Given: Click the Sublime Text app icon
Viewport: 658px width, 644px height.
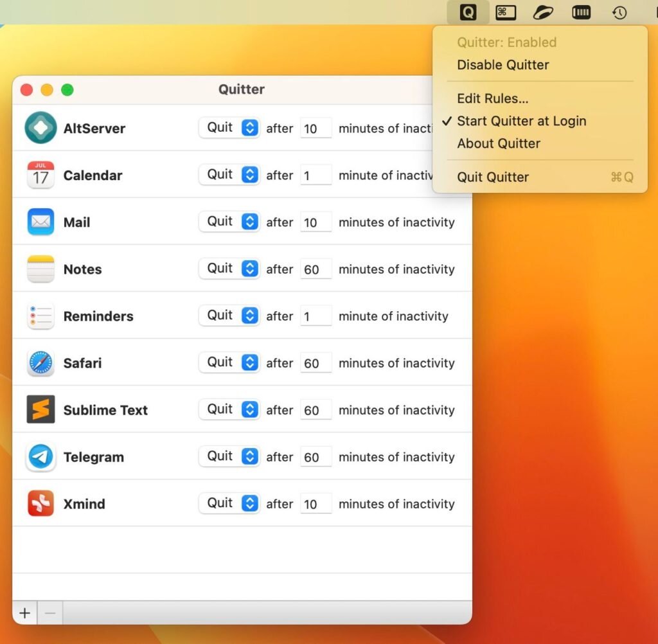Looking at the screenshot, I should click(40, 409).
